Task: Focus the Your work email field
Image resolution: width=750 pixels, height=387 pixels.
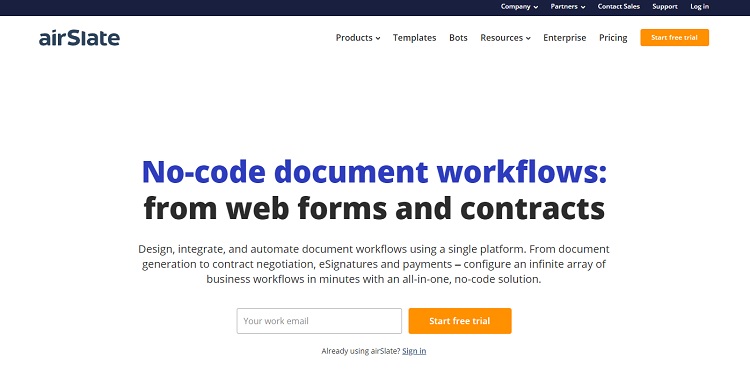Action: 319,321
